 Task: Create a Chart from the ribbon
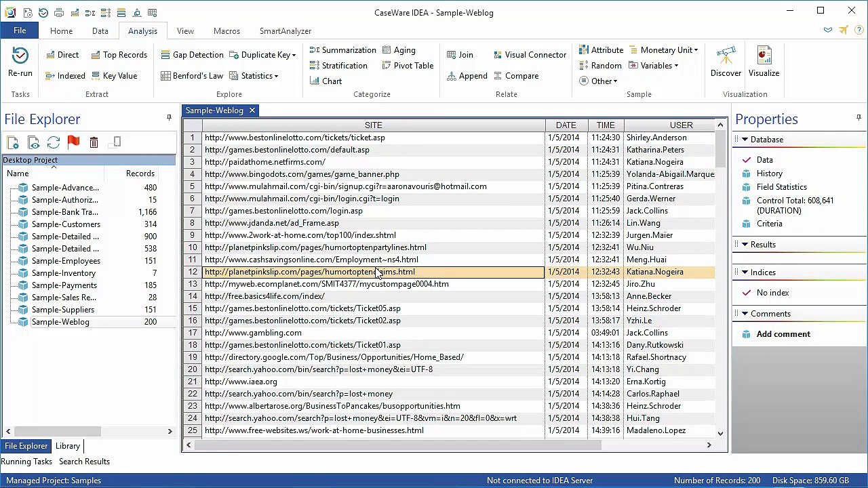click(325, 81)
